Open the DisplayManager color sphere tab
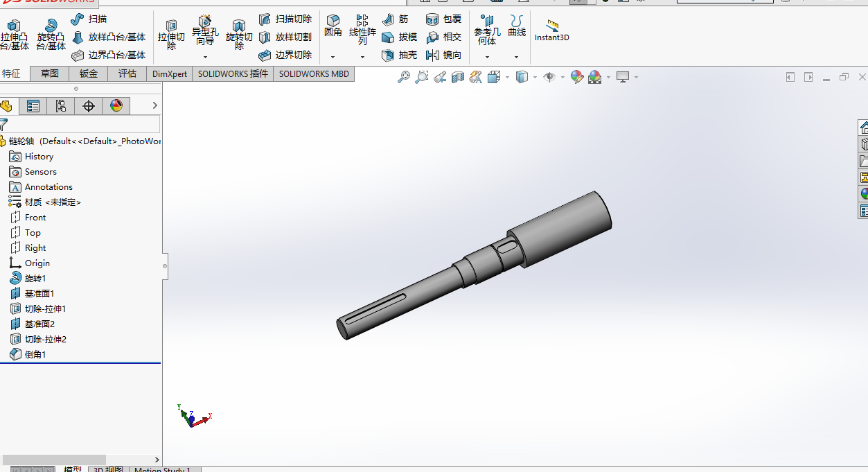The image size is (868, 472). (x=116, y=105)
